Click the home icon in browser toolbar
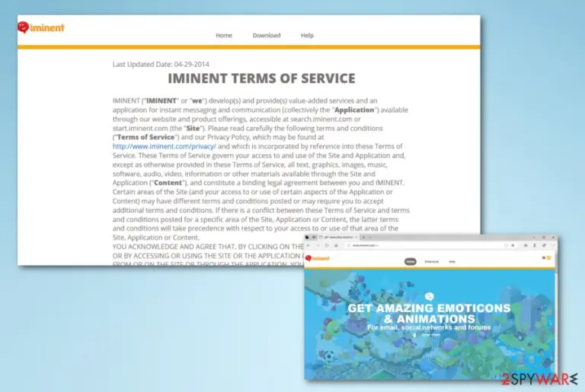 click(336, 245)
